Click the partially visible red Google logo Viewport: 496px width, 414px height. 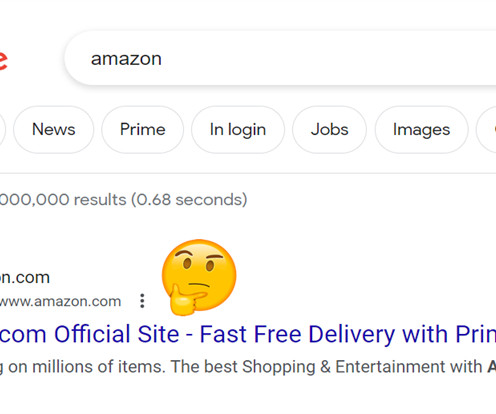pyautogui.click(x=3, y=60)
